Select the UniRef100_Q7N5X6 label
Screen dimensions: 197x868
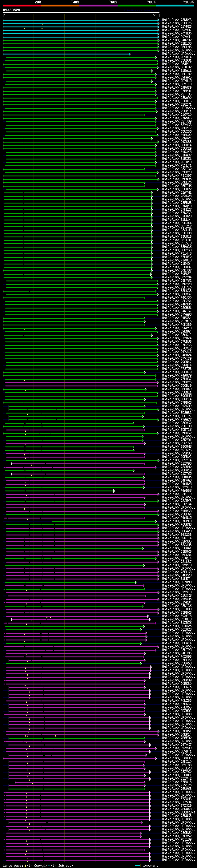(x=176, y=118)
